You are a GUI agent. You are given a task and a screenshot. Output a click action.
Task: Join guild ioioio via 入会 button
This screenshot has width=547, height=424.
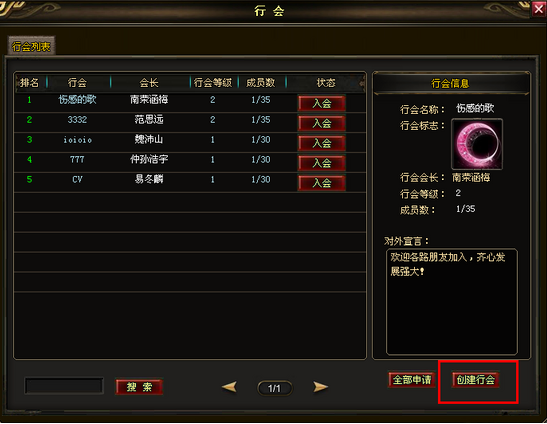coord(322,143)
